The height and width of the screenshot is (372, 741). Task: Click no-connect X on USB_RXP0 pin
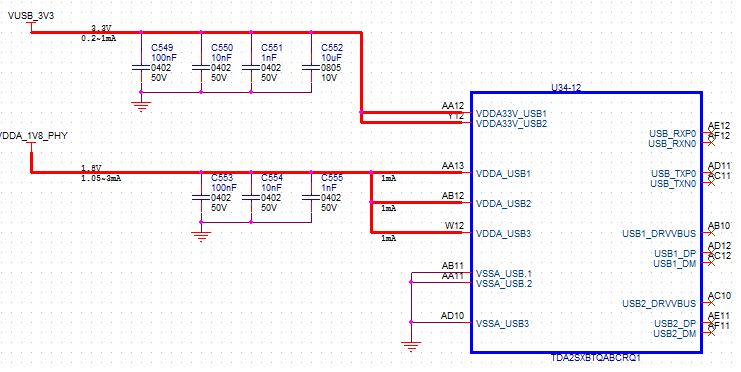point(711,133)
